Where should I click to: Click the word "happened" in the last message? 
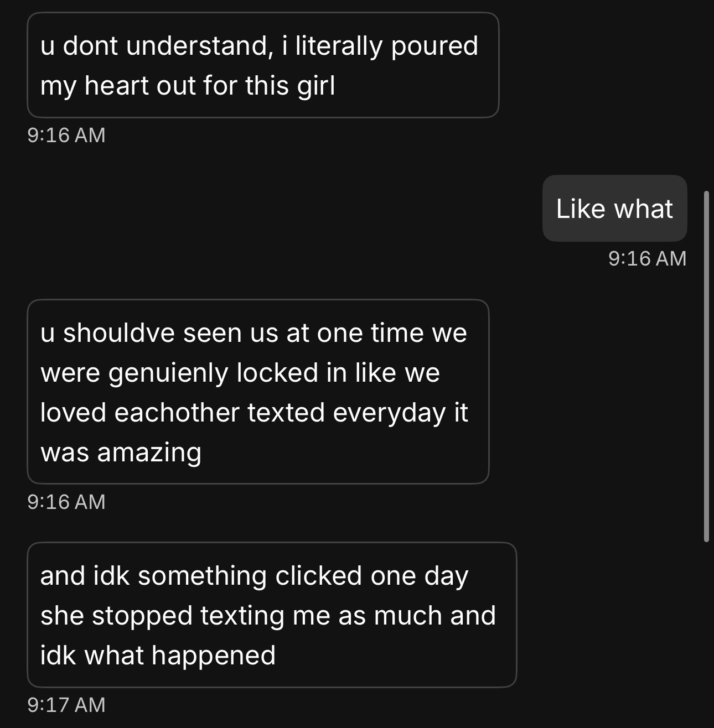[213, 656]
